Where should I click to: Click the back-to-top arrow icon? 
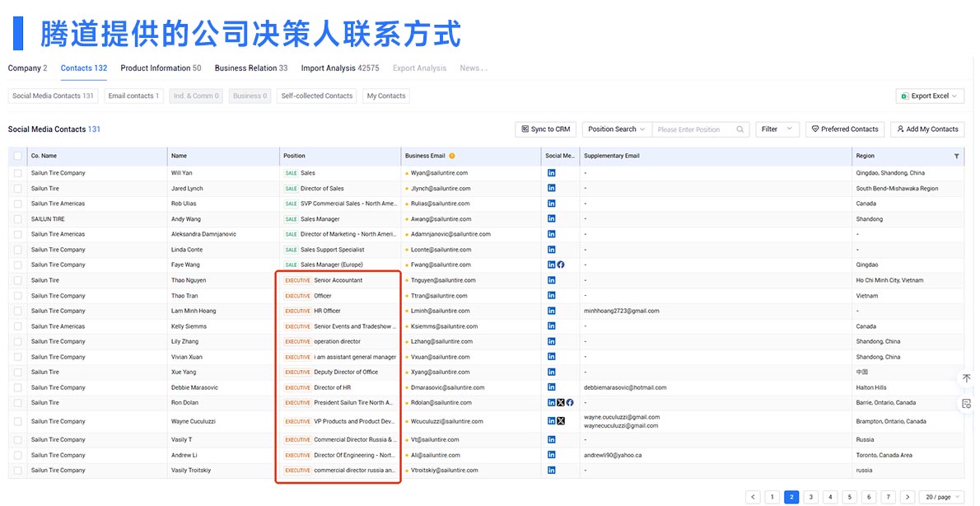(x=966, y=378)
